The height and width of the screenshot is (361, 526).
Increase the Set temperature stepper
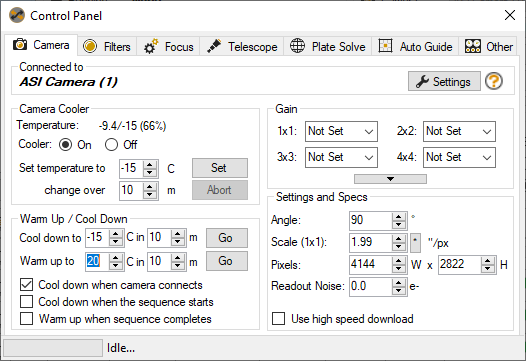(x=150, y=164)
